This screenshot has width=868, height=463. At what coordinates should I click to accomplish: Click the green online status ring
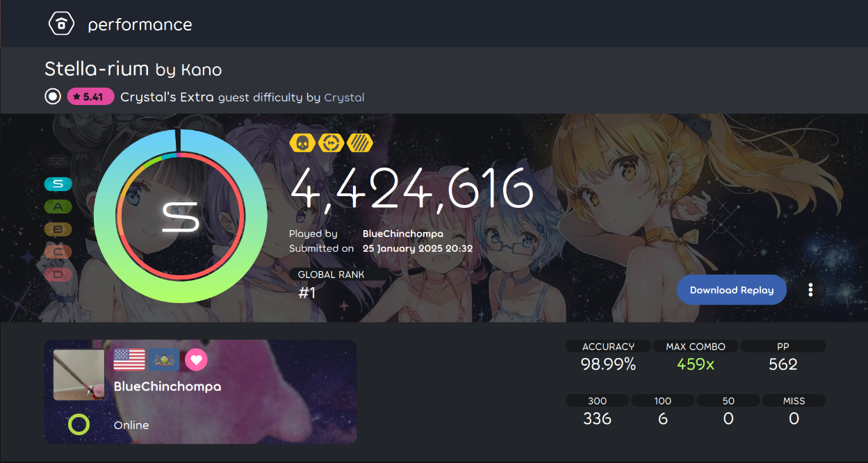click(79, 424)
